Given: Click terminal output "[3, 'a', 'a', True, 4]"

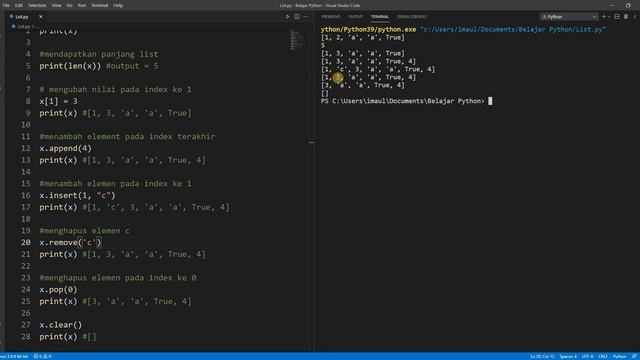Looking at the screenshot, I should (x=362, y=85).
